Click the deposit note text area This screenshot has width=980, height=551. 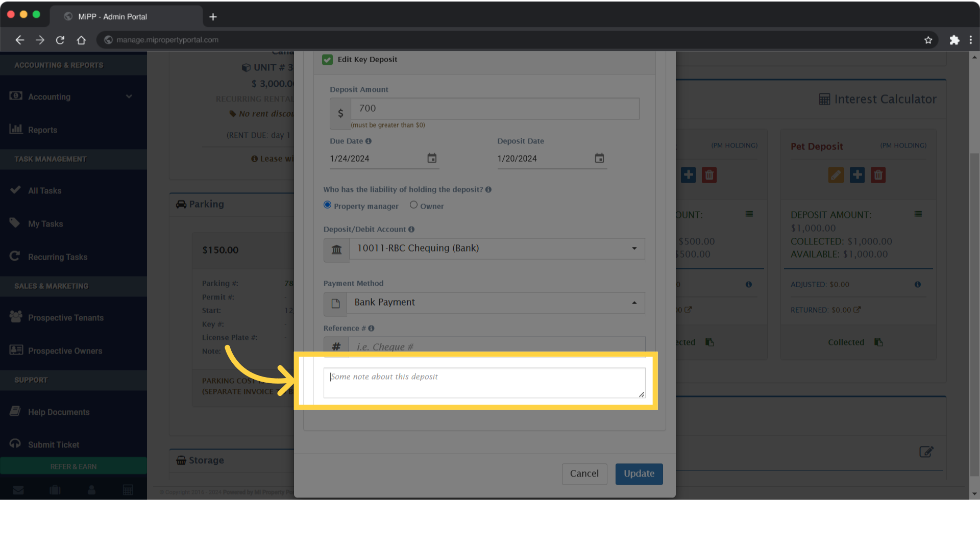[484, 383]
